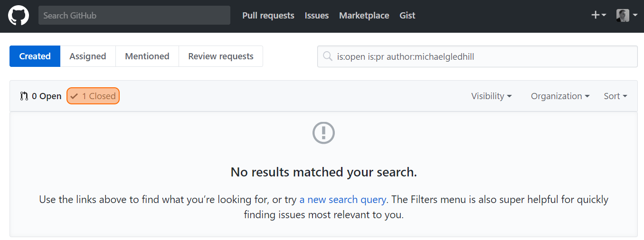
Task: Switch to the Mentioned tab
Action: click(x=147, y=56)
